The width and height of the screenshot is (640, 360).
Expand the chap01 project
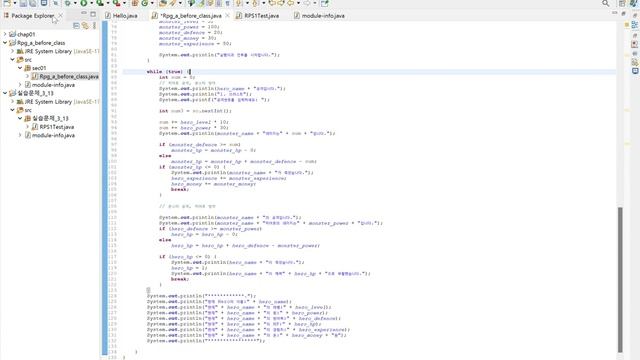coord(5,34)
